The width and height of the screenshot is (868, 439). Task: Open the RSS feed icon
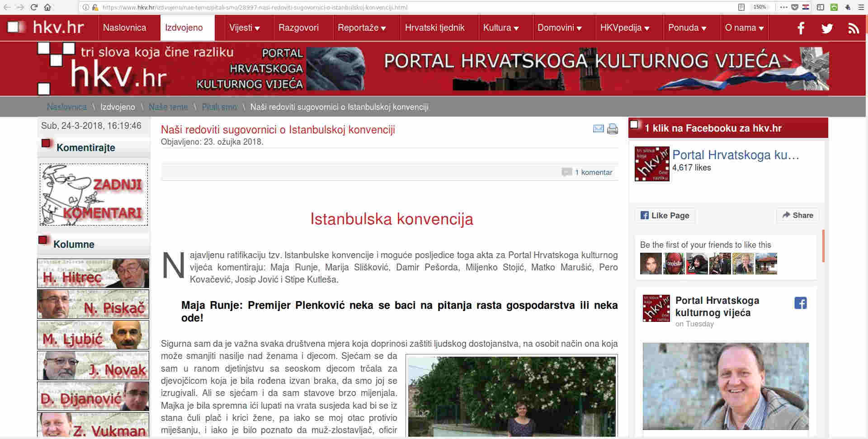(x=853, y=28)
